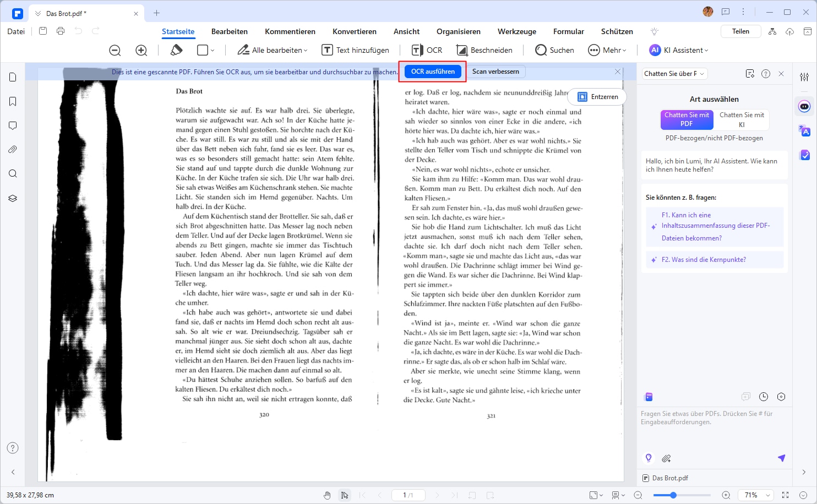The height and width of the screenshot is (504, 817).
Task: Click the AI robot icon on right bar
Action: (804, 106)
